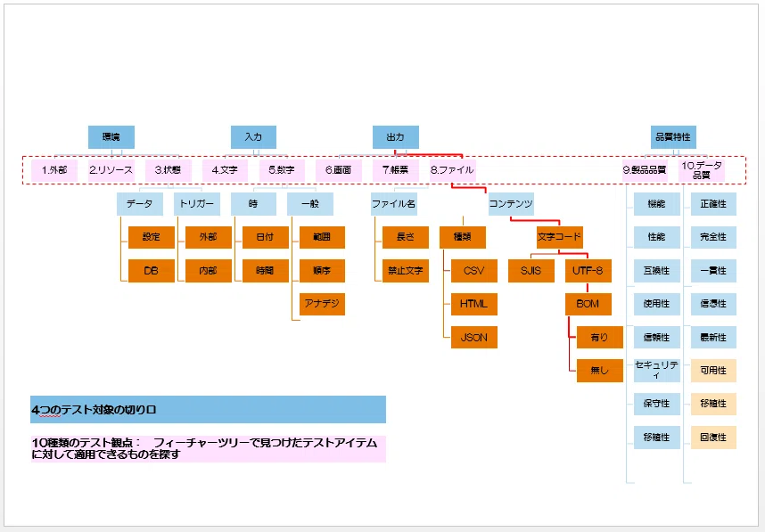This screenshot has height=532, width=765.
Task: Click the orange 有り box
Action: (600, 338)
